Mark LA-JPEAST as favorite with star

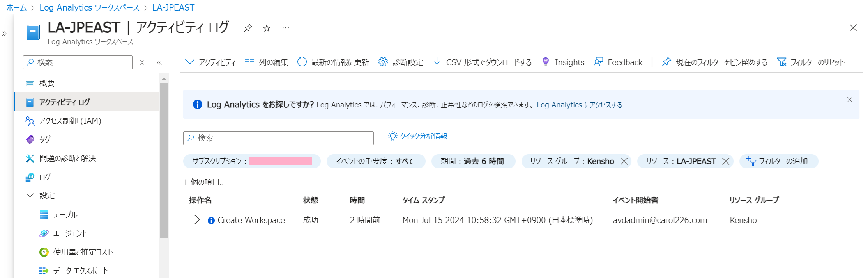click(267, 28)
